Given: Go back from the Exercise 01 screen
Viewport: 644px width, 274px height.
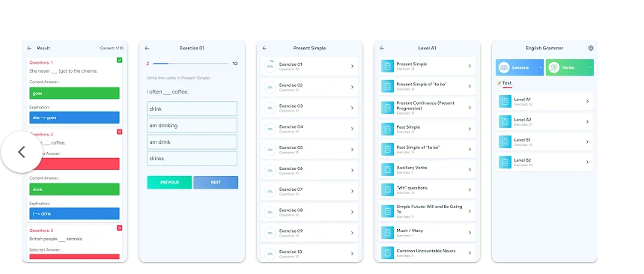Looking at the screenshot, I should tap(147, 48).
